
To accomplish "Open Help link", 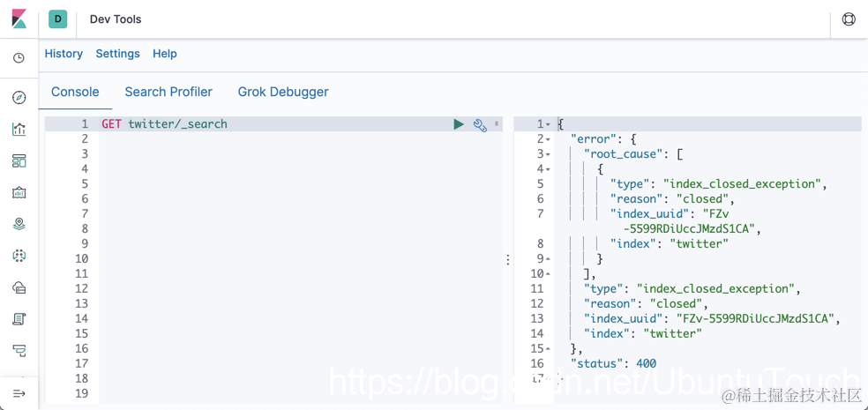I will pyautogui.click(x=165, y=54).
